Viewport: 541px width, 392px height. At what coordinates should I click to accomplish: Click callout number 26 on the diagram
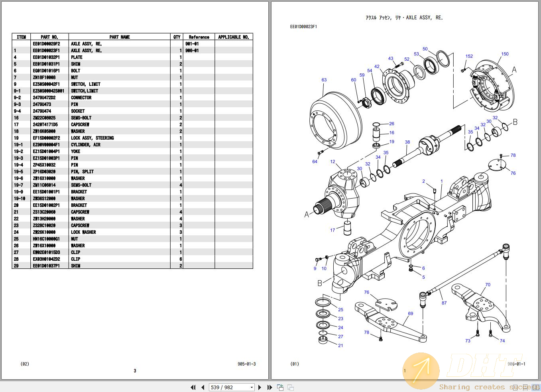391,124
